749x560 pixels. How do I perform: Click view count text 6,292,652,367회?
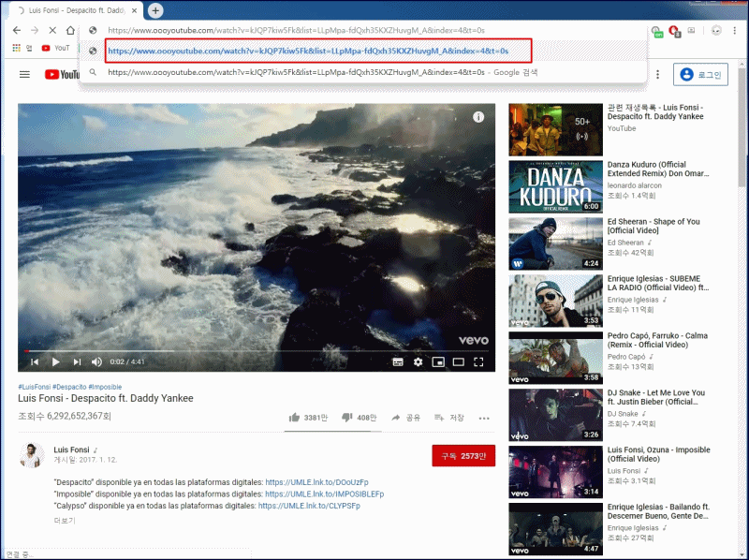coord(65,416)
